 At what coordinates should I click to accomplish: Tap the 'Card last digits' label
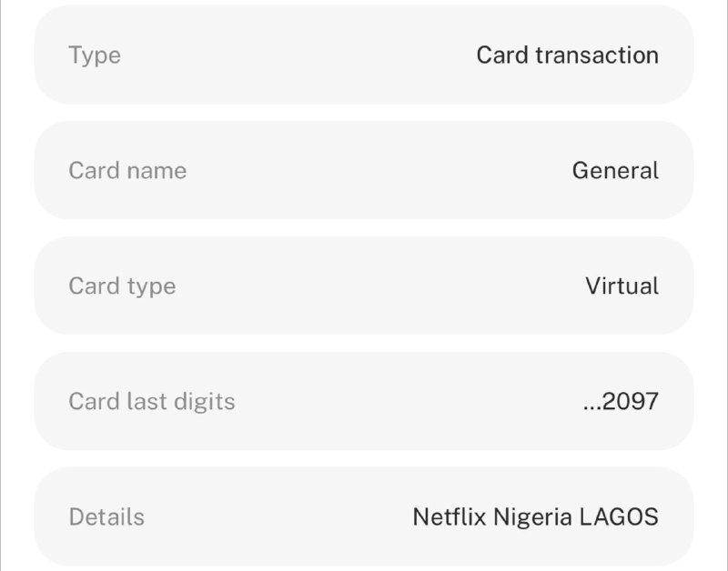pyautogui.click(x=152, y=402)
